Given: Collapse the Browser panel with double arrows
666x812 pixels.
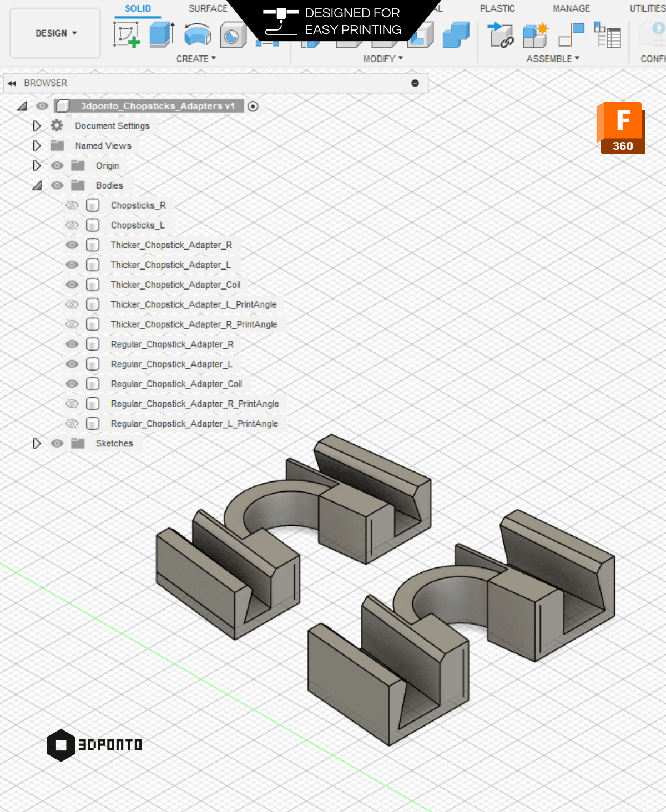Looking at the screenshot, I should (12, 83).
